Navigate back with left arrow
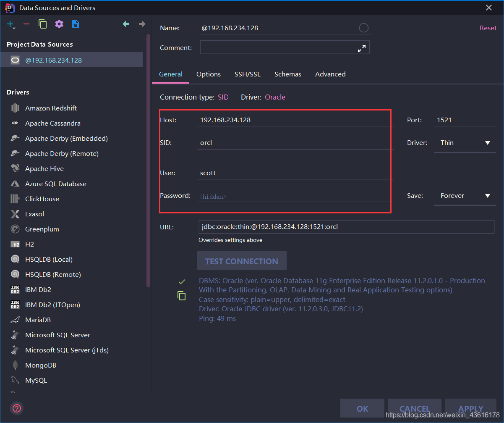 (x=126, y=24)
